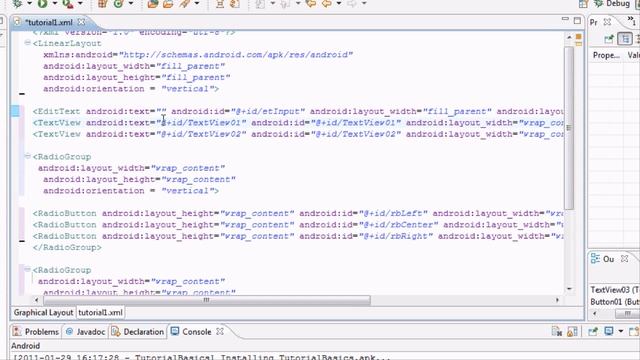
Task: Minimize the editor area
Action: click(565, 20)
